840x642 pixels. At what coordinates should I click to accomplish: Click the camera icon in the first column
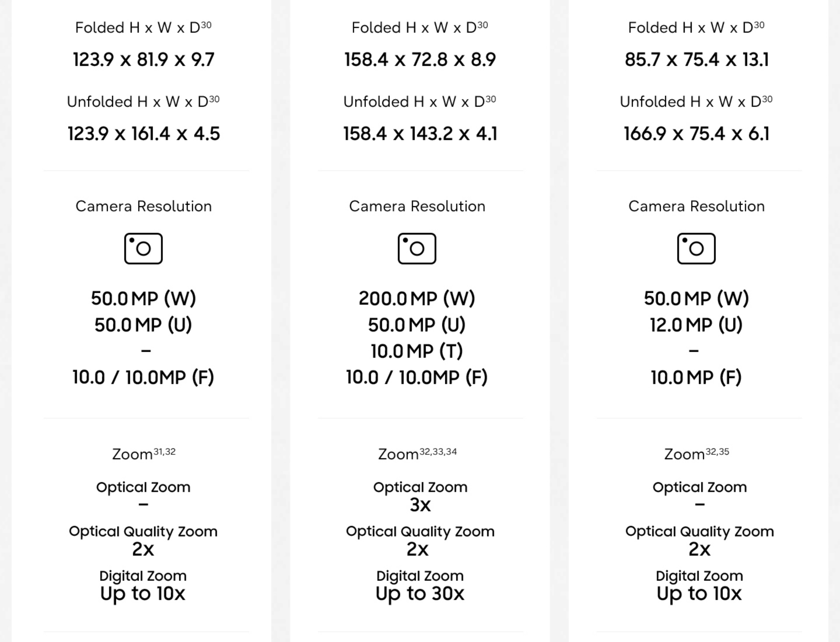click(x=143, y=248)
